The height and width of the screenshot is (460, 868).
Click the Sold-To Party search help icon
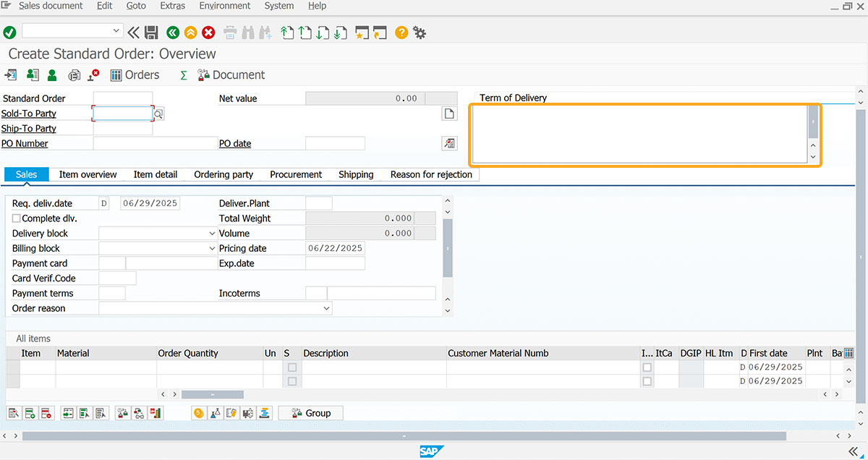point(158,114)
